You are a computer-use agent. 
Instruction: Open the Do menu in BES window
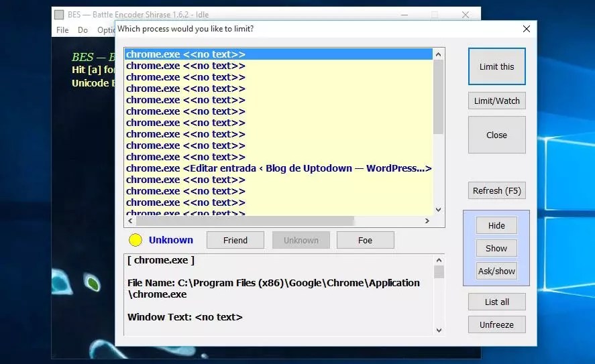(83, 30)
